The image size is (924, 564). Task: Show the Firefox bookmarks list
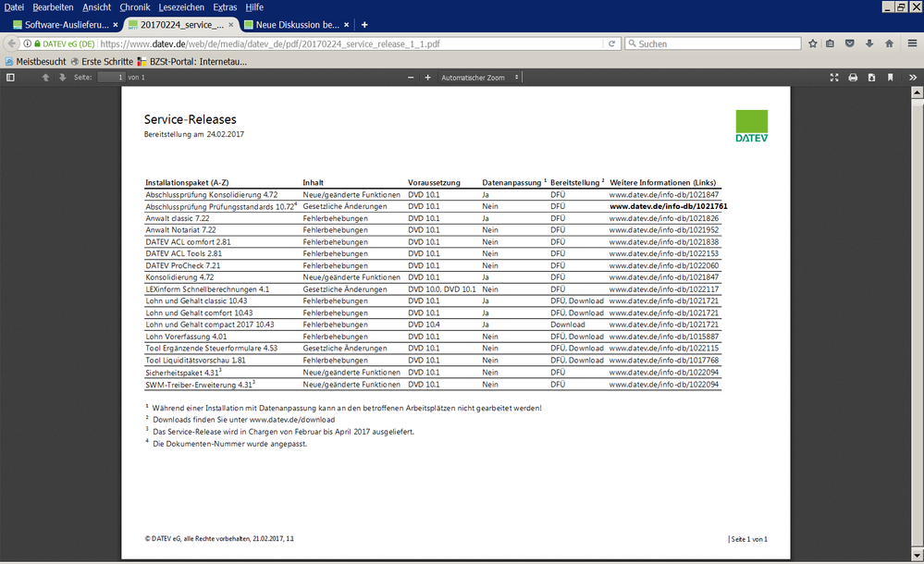pos(831,43)
